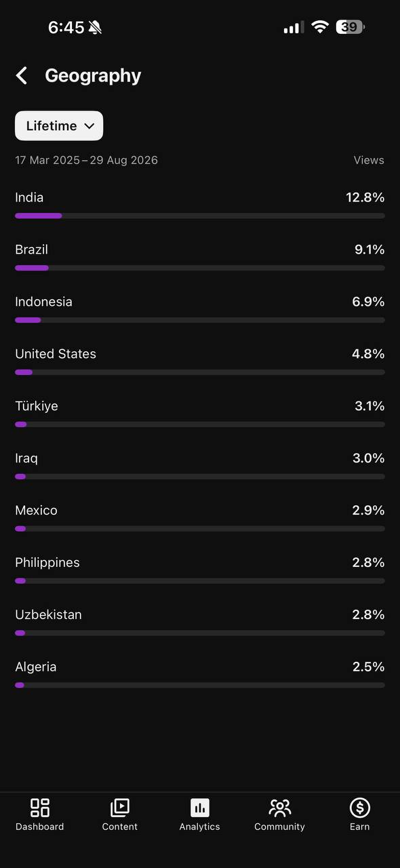
Task: Tap the muted bell status icon
Action: point(95,28)
